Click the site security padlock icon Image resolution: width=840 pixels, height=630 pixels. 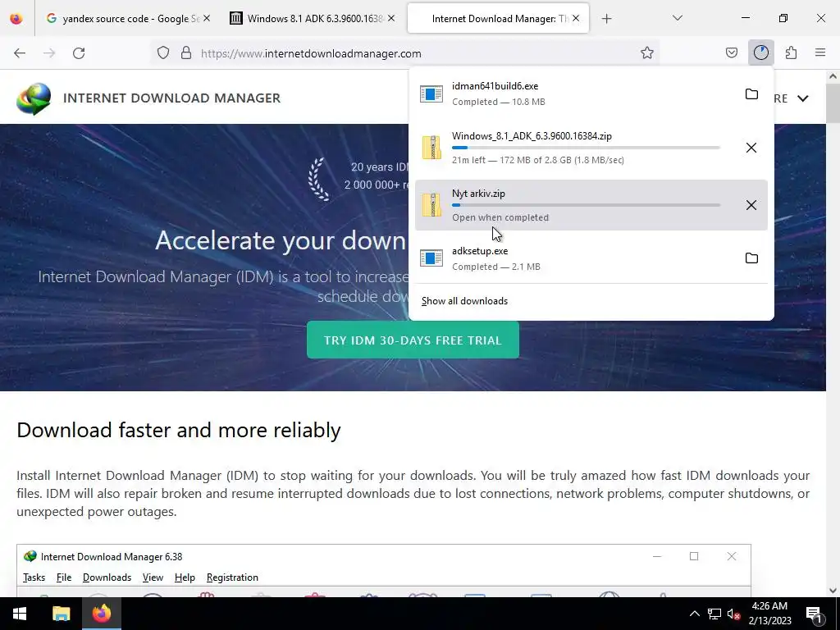pyautogui.click(x=186, y=53)
